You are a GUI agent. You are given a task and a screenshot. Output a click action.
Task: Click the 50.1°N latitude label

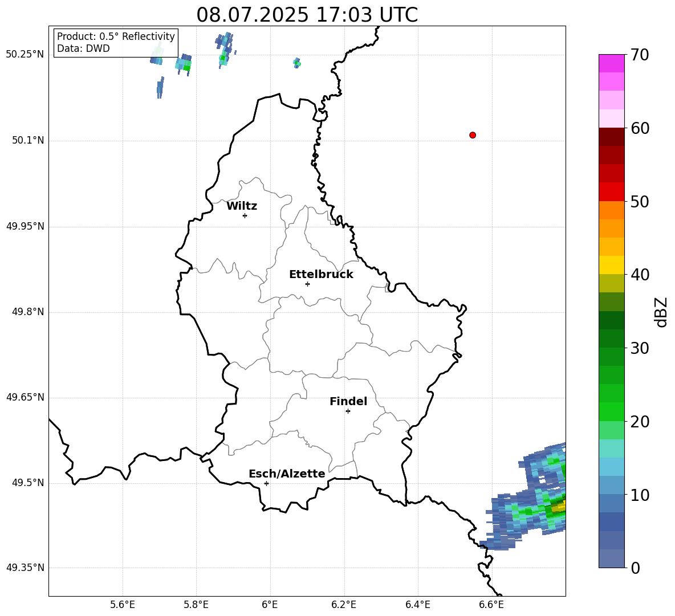tap(28, 141)
